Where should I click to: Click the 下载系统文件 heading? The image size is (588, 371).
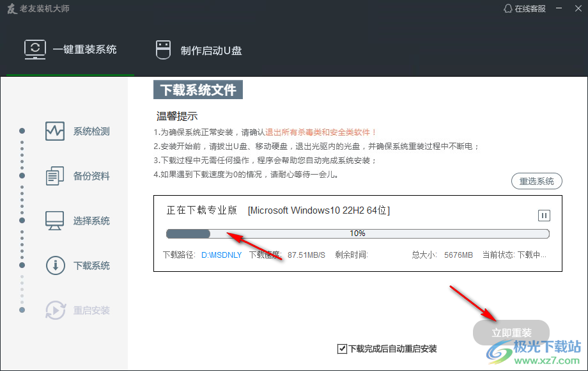(x=198, y=90)
